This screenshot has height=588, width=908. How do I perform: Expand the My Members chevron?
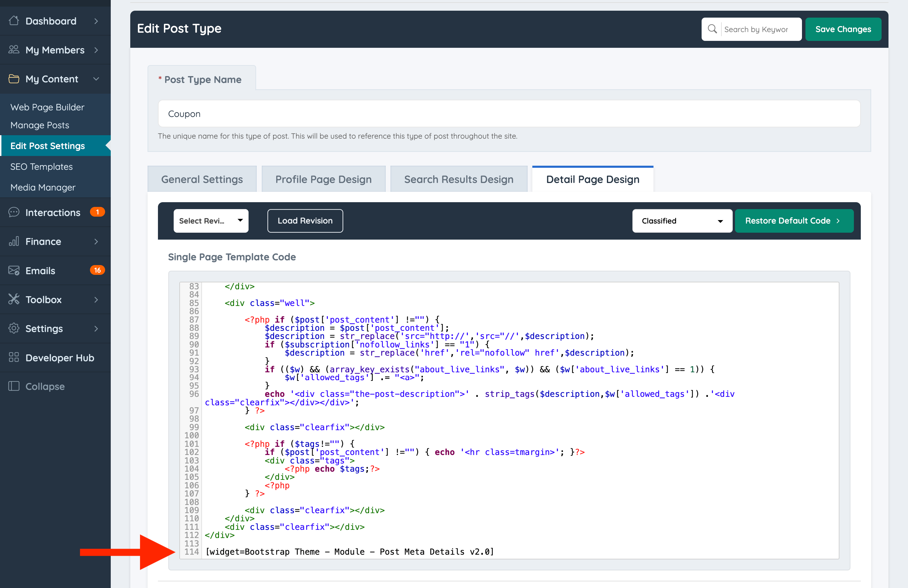96,50
